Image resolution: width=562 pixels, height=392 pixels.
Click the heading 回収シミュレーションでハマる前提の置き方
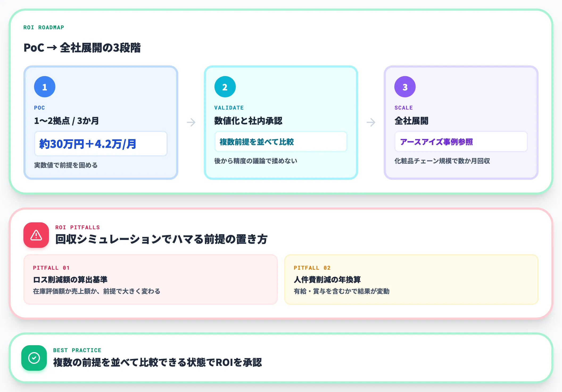161,239
